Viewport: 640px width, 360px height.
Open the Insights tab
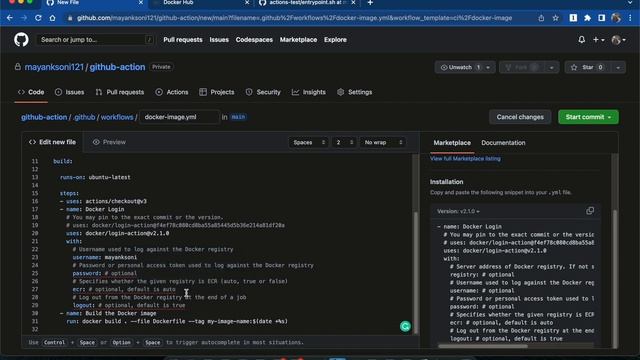point(309,92)
